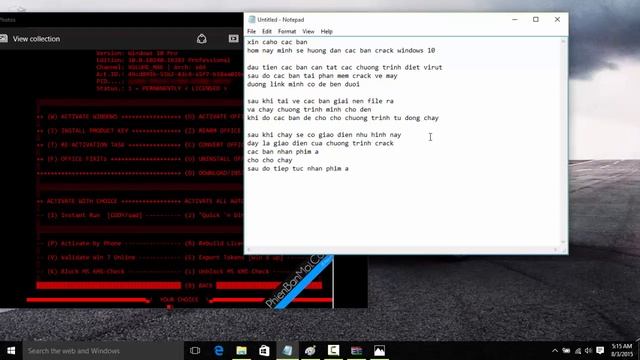Open Task View from the taskbar
The height and width of the screenshot is (360, 640).
[195, 351]
